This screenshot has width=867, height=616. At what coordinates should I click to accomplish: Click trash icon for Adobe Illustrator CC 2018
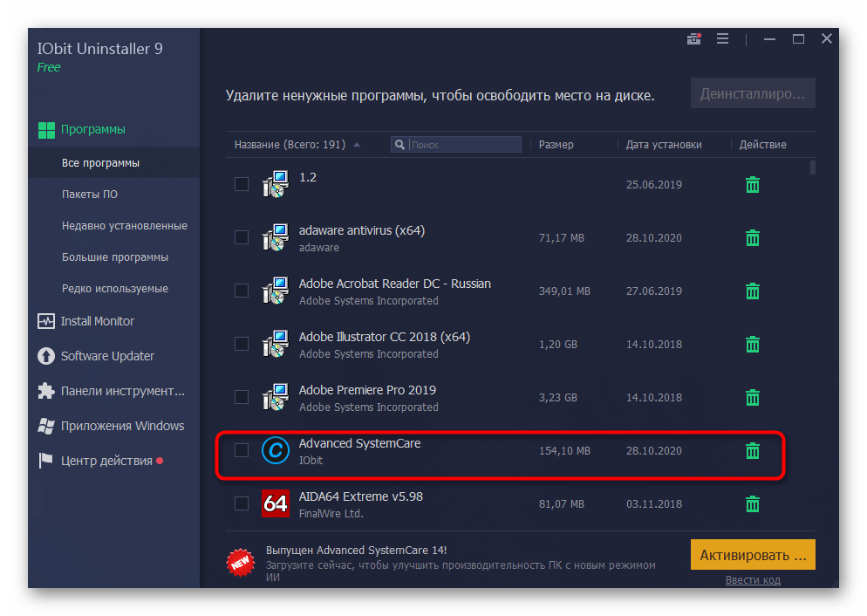(x=752, y=345)
